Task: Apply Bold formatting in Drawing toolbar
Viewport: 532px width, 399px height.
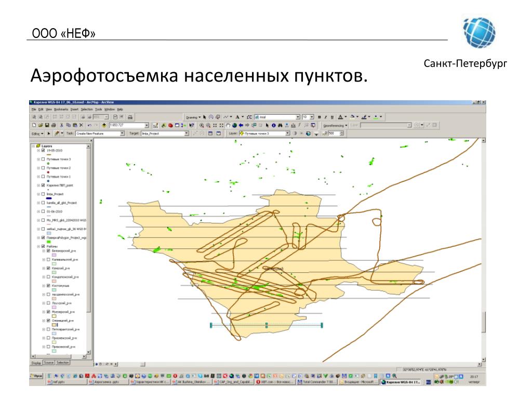Action: (320, 117)
